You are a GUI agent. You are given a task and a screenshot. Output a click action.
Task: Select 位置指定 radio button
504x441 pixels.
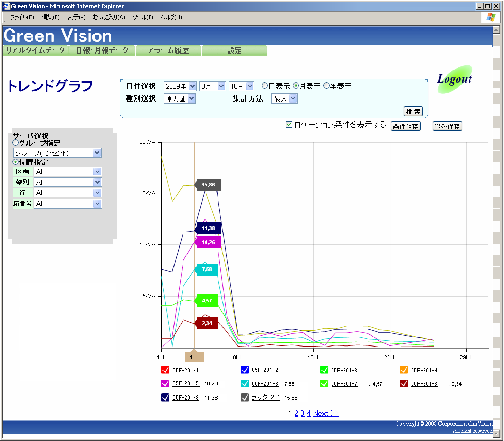tap(15, 162)
